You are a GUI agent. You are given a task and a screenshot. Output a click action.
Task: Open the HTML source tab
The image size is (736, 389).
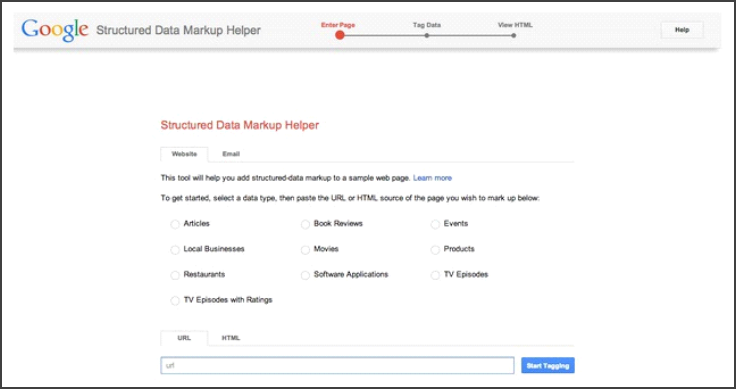click(231, 338)
